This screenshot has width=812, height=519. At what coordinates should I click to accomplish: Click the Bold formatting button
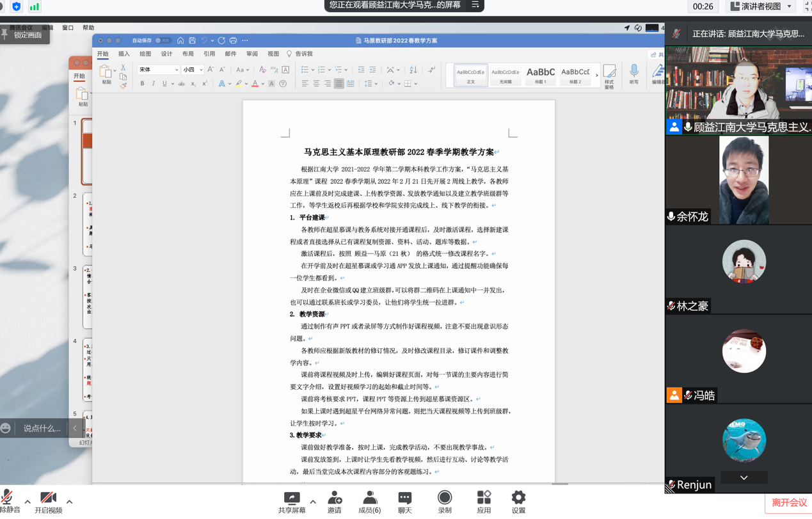(x=142, y=84)
